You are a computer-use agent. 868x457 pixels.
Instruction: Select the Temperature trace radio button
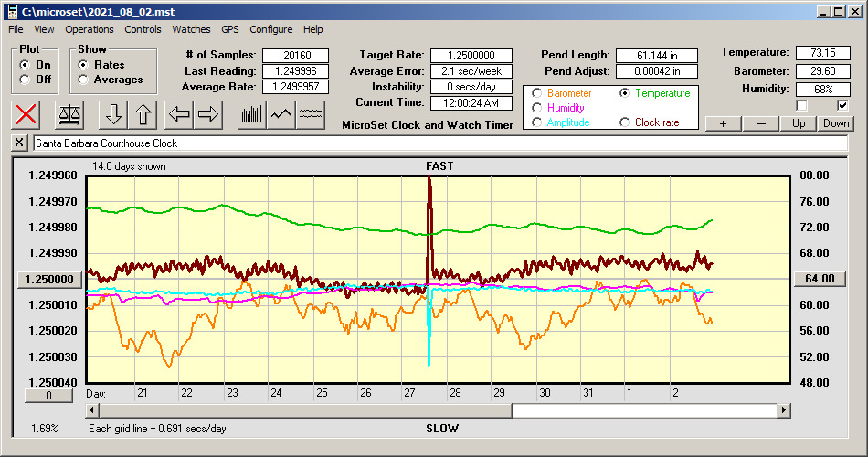pyautogui.click(x=624, y=93)
